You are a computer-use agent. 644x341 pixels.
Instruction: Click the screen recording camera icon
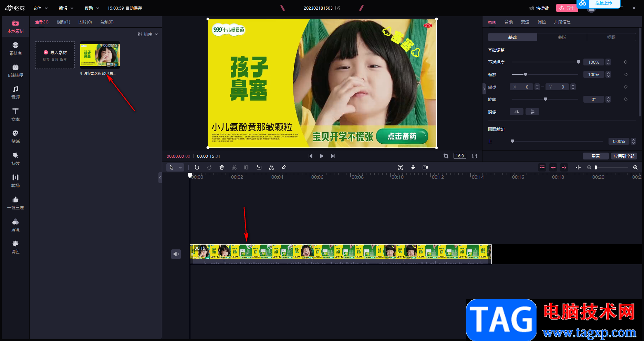click(x=425, y=167)
